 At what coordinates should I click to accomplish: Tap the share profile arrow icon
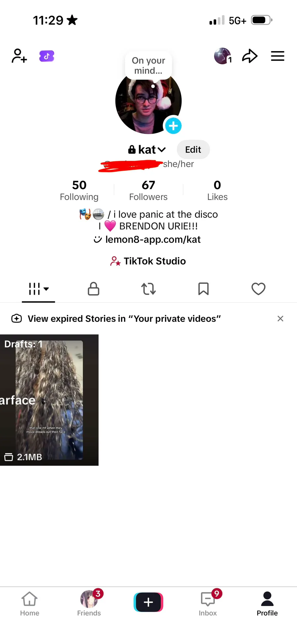coord(250,56)
